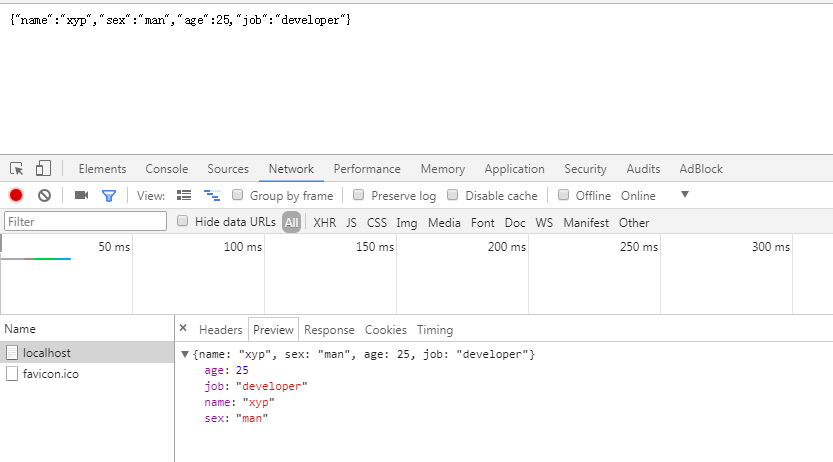
Task: Focus the Filter text field
Action: click(x=86, y=221)
